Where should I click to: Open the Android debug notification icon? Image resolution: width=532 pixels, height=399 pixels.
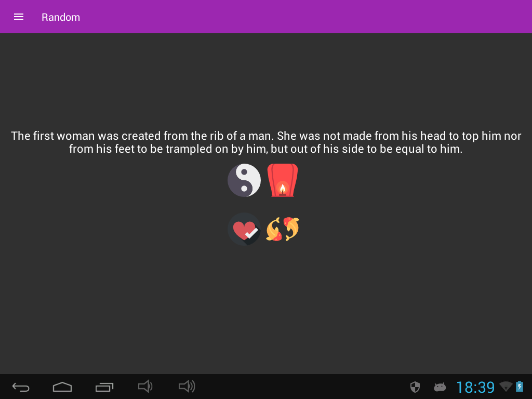(440, 387)
